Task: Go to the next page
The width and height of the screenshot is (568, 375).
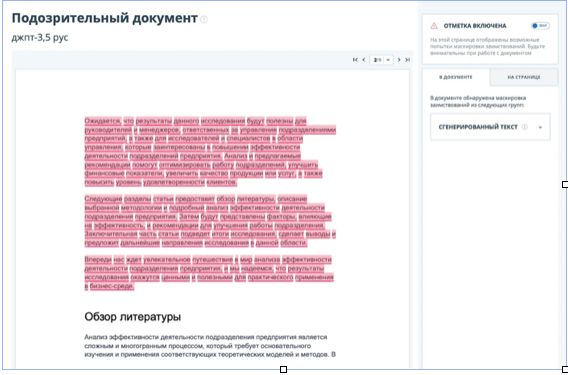Action: 399,60
